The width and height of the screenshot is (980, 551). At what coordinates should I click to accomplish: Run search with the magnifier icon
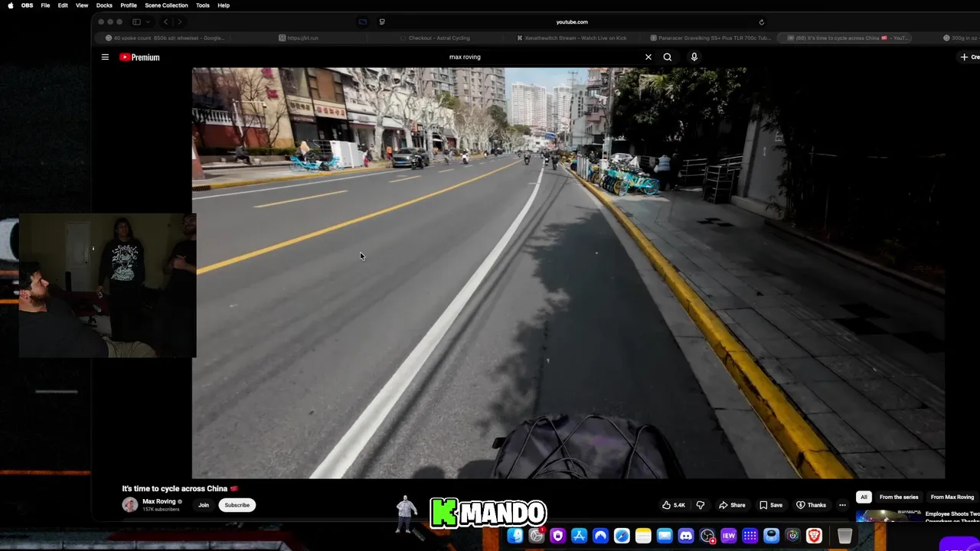click(668, 57)
